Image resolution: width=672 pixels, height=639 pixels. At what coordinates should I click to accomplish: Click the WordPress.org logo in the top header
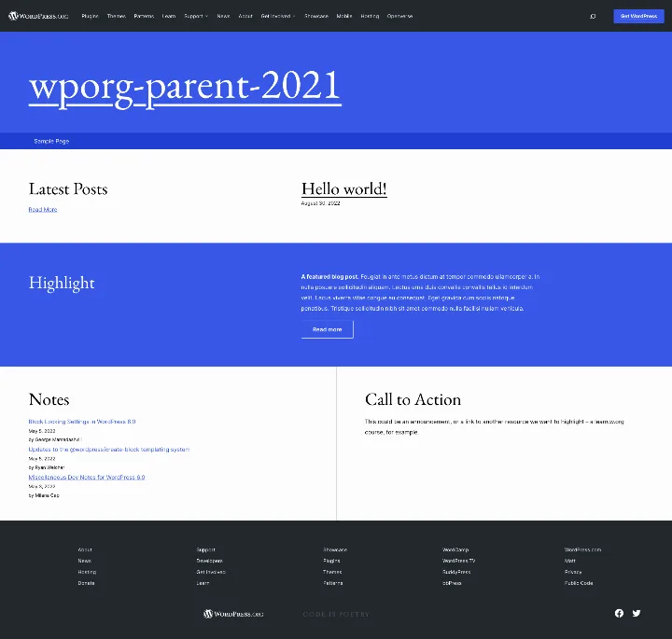pyautogui.click(x=38, y=16)
